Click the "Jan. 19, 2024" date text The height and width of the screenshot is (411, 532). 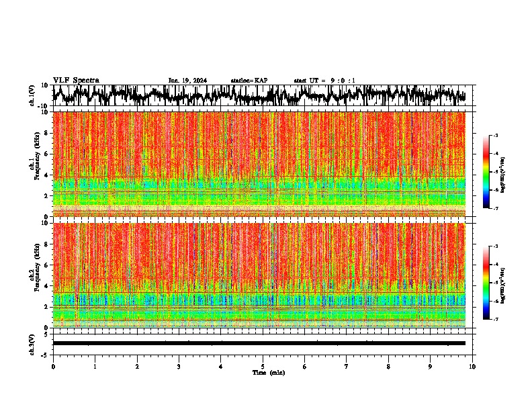pyautogui.click(x=187, y=81)
